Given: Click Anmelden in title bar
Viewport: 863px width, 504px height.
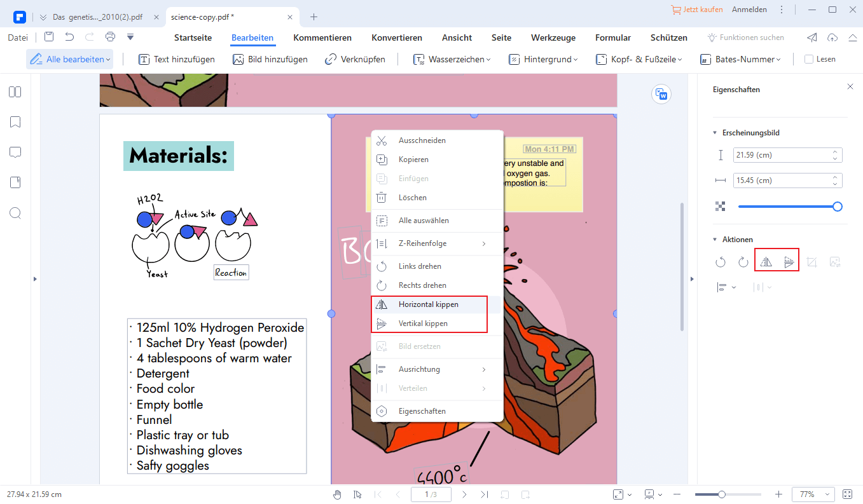Looking at the screenshot, I should 749,10.
